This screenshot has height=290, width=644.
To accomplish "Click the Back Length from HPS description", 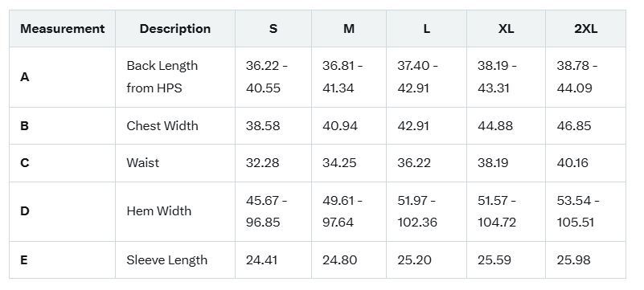I will (x=162, y=76).
